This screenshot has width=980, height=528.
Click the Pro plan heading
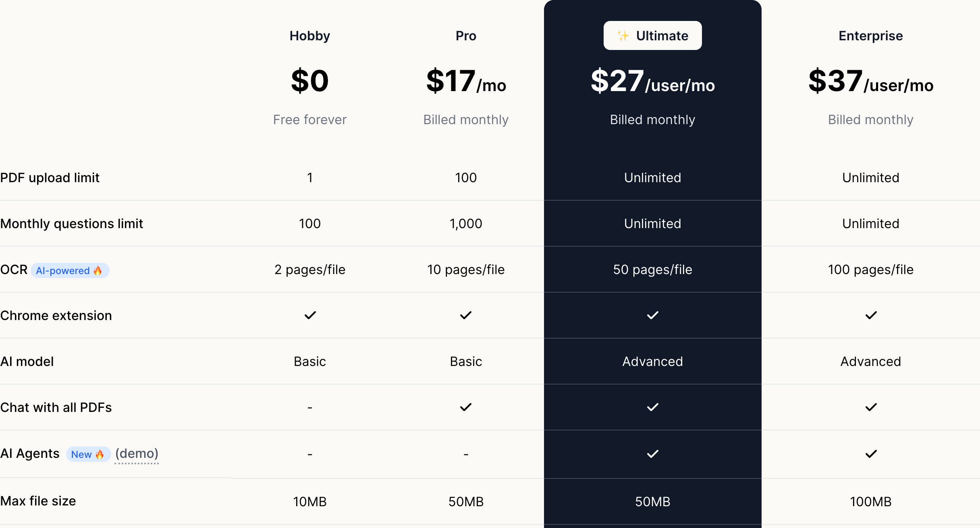pyautogui.click(x=466, y=36)
